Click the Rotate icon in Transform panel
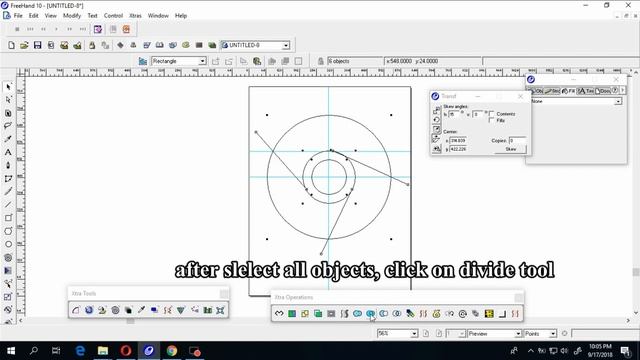Image resolution: width=640 pixels, height=360 pixels. 436,120
